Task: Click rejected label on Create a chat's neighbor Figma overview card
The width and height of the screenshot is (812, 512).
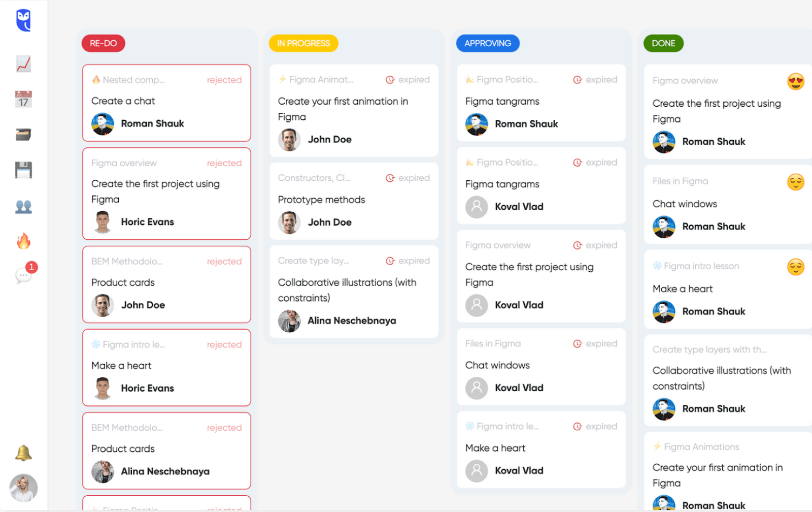Action: click(x=224, y=163)
